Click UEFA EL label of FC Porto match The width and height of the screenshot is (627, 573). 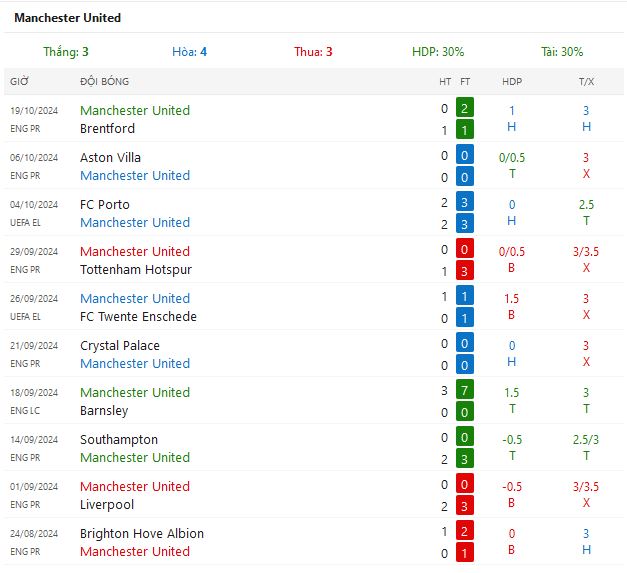(26, 223)
